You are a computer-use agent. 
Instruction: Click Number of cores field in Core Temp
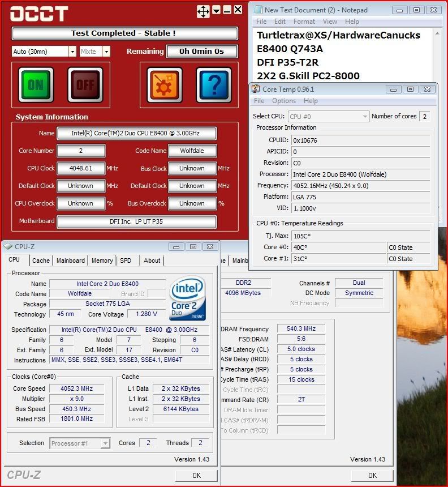(424, 117)
